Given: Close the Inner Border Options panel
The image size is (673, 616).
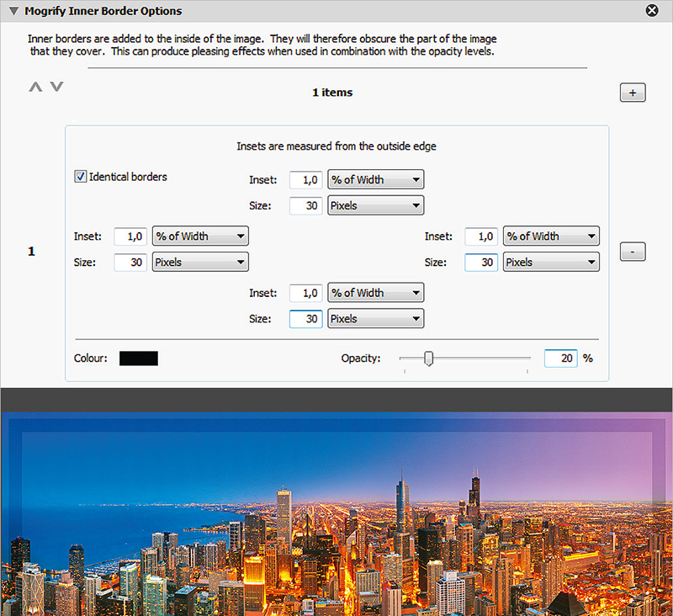Looking at the screenshot, I should pyautogui.click(x=651, y=11).
